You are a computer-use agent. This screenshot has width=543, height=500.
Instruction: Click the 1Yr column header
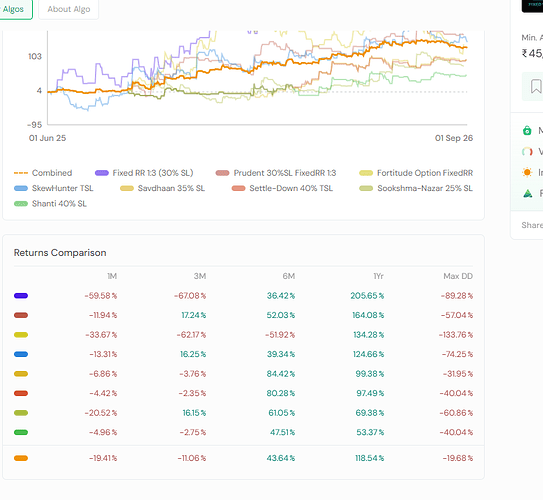[379, 276]
